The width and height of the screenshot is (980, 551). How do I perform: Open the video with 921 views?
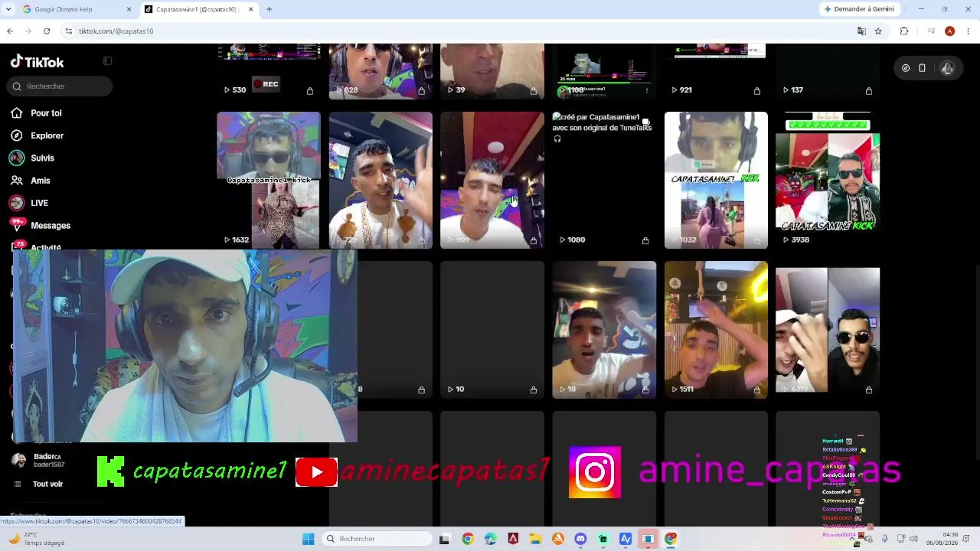[x=716, y=72]
